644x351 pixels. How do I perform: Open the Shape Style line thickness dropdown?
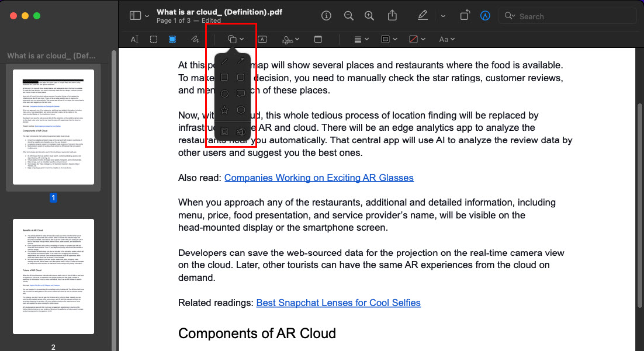[361, 39]
